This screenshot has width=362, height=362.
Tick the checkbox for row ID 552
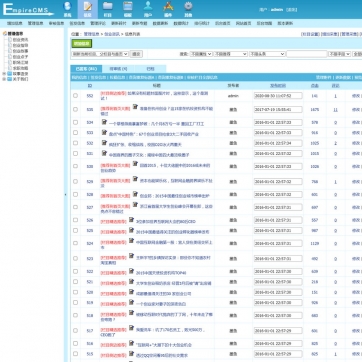[x=75, y=96]
